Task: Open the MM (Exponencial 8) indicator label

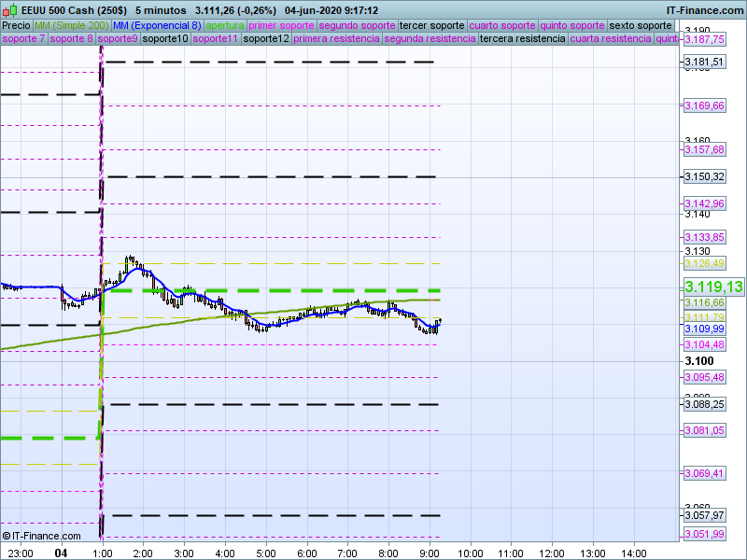Action: 151,25
